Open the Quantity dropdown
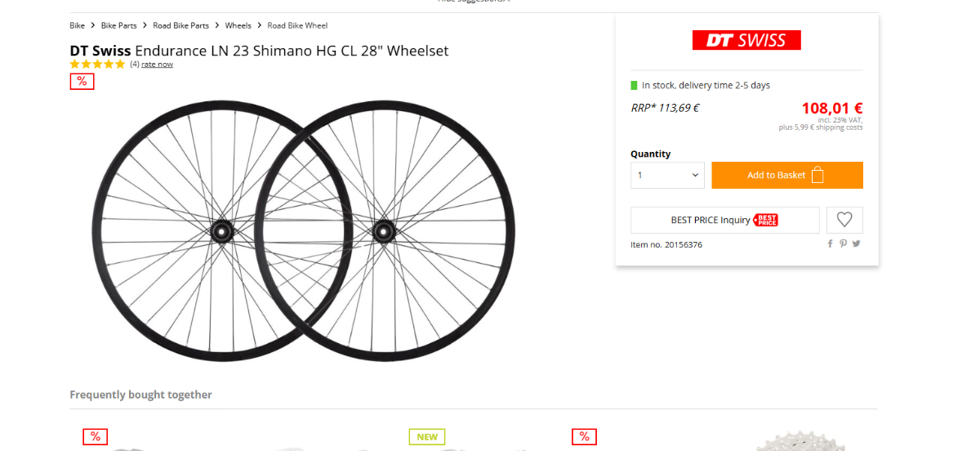This screenshot has width=980, height=451. click(x=667, y=175)
